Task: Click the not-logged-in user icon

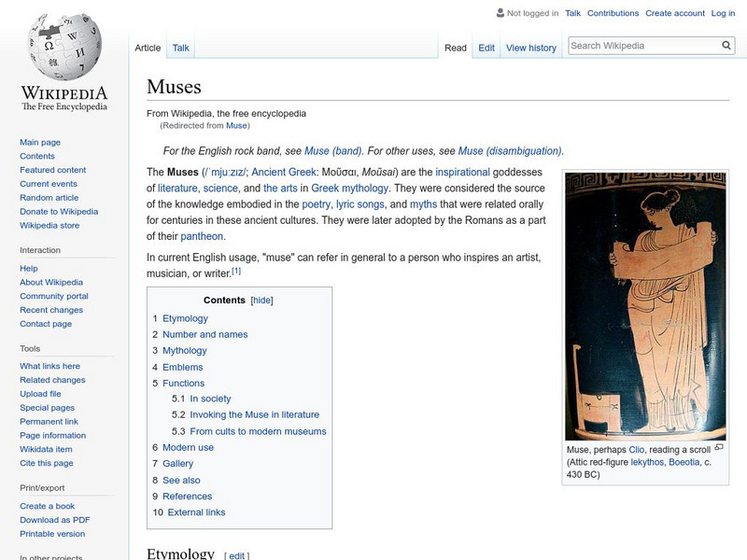Action: click(x=500, y=13)
